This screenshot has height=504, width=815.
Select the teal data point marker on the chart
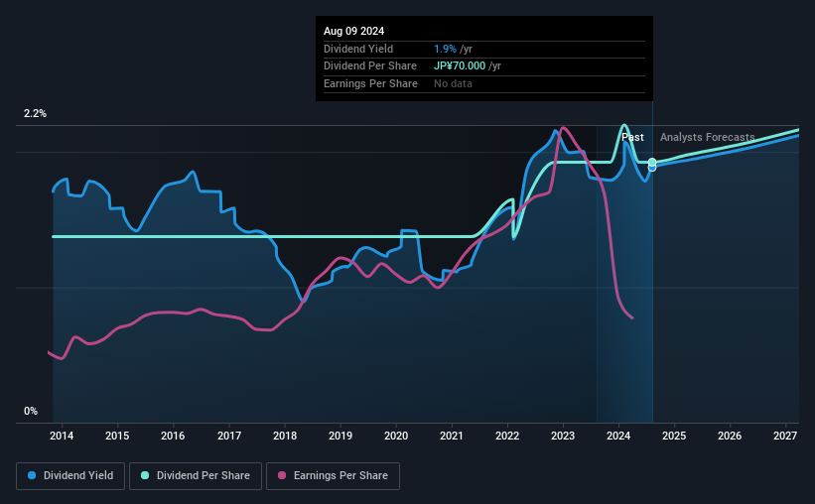[x=652, y=162]
